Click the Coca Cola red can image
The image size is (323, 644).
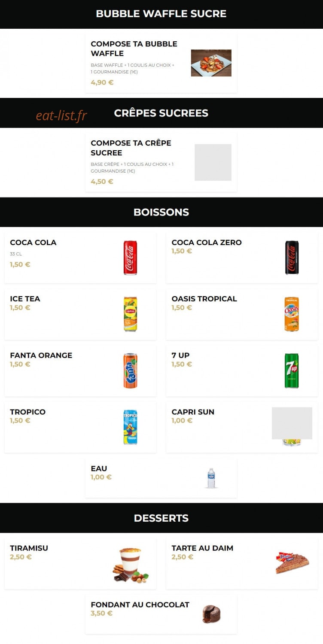click(131, 258)
